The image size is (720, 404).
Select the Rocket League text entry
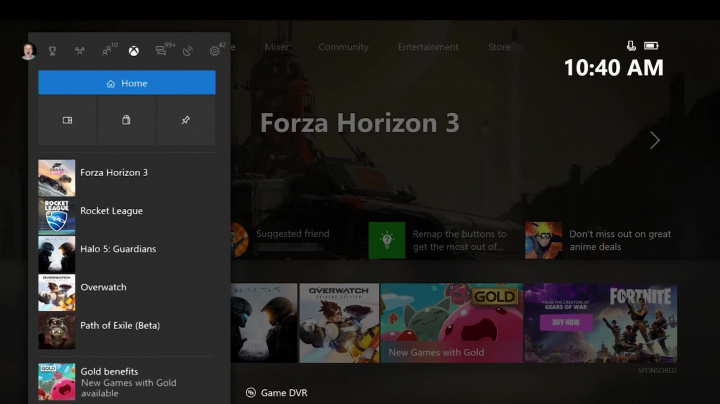(x=112, y=211)
